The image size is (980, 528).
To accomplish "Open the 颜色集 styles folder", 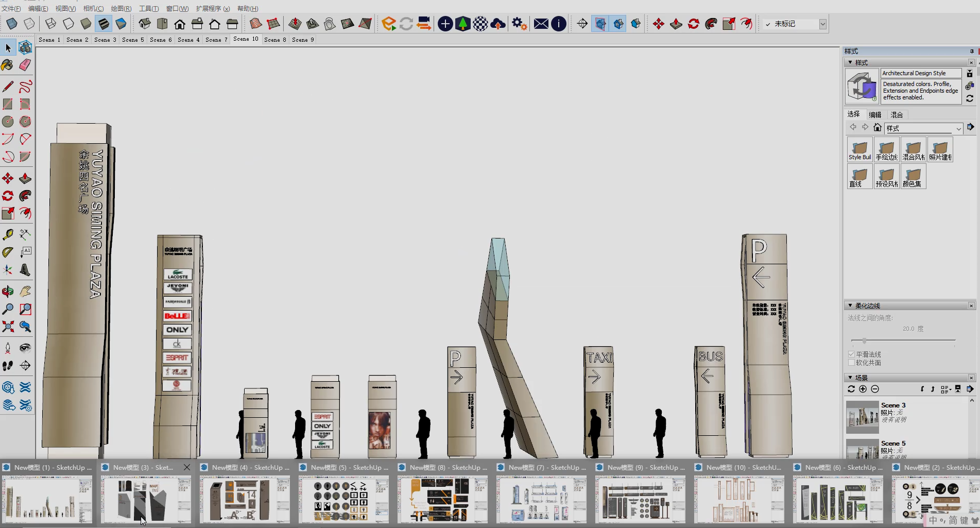I will click(913, 176).
